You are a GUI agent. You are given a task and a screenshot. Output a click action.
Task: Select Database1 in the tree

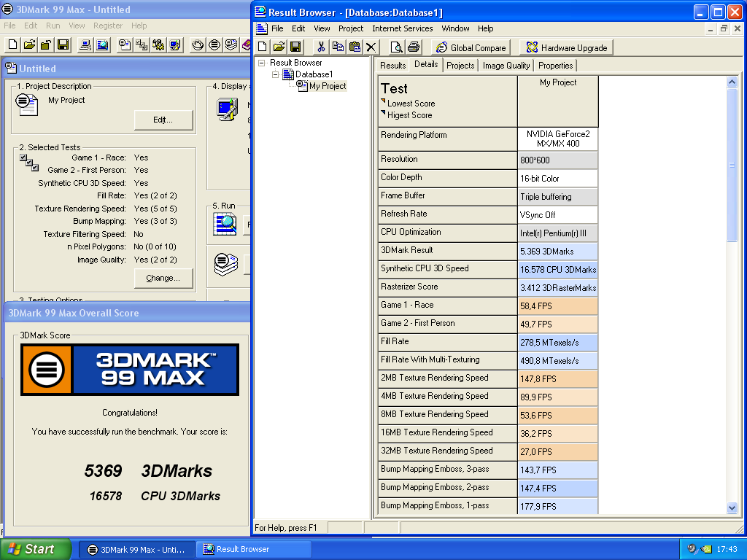314,74
